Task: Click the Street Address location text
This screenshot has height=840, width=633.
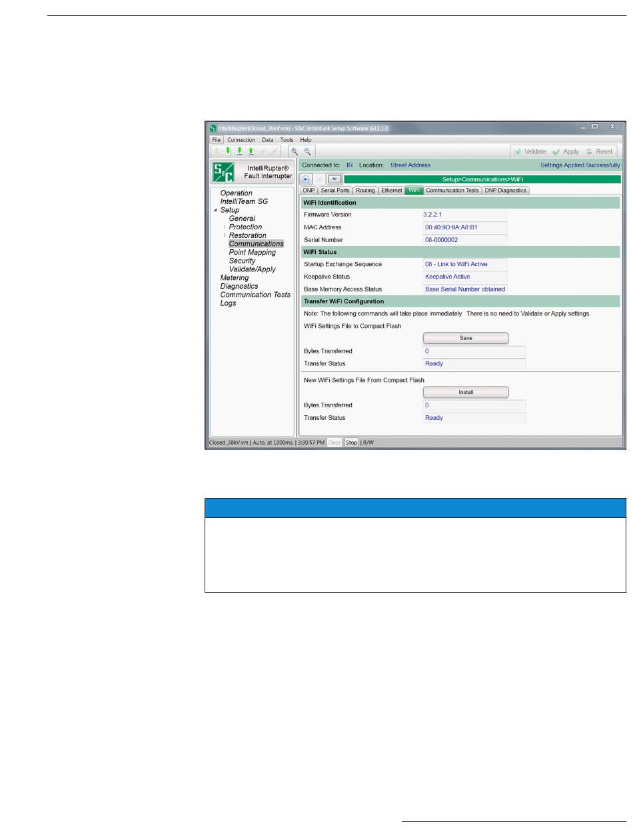Action: (410, 165)
